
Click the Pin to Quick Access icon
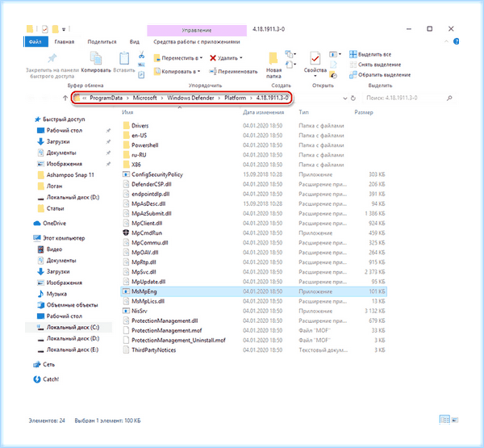pos(52,58)
